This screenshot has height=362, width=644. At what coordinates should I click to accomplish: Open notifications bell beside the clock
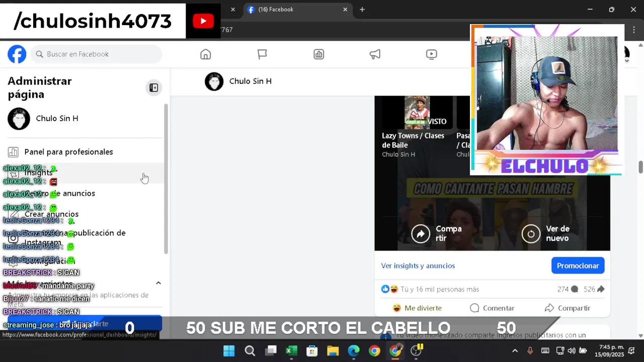point(631,350)
